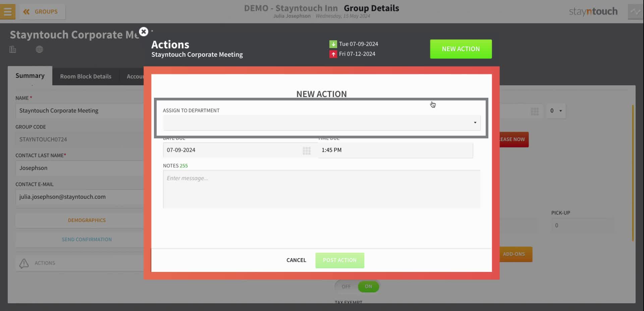Image resolution: width=644 pixels, height=311 pixels.
Task: Click the POST ACTION button
Action: tap(340, 260)
